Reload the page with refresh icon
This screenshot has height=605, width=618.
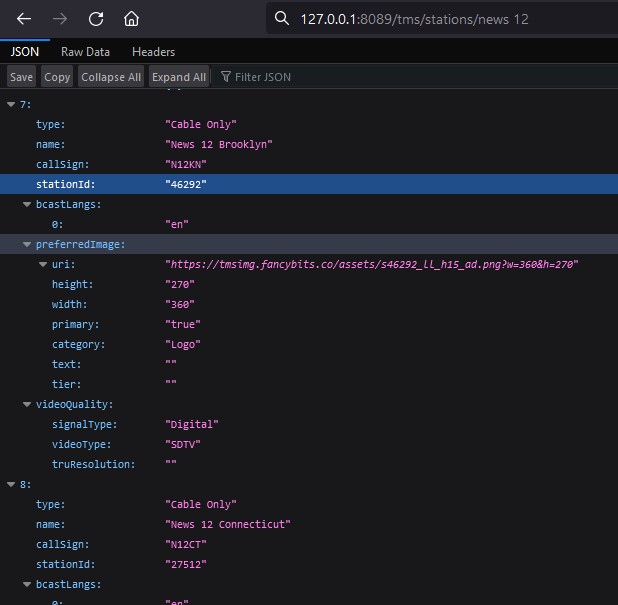click(96, 19)
